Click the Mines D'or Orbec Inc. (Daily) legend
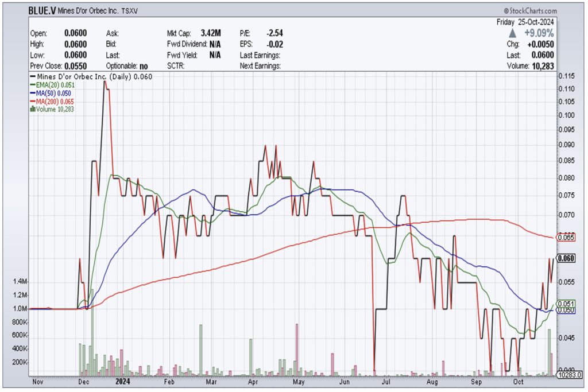 (x=91, y=76)
